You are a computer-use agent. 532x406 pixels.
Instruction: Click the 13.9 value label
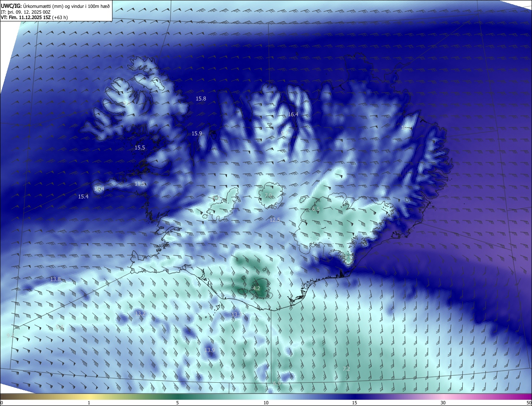210,350
